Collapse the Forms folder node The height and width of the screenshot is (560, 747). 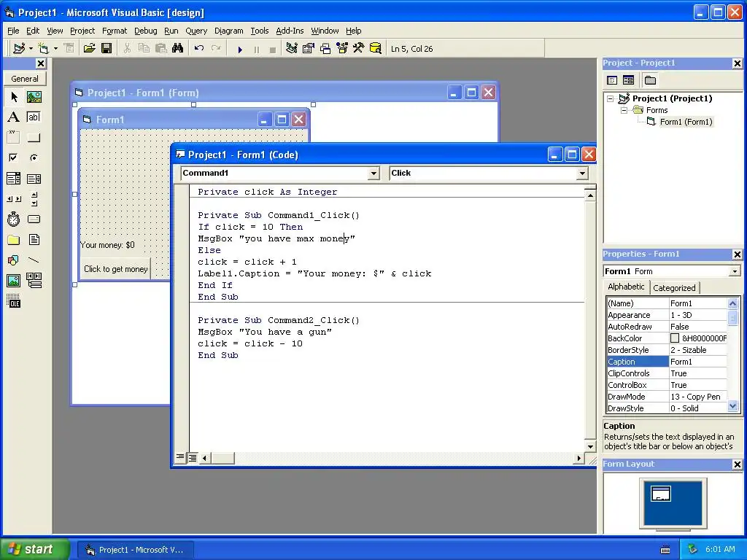click(x=624, y=110)
